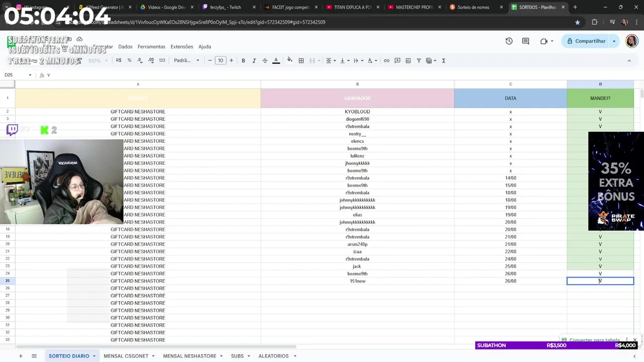Select the cell containing arsm240p
Screen dimensions: 644x362
[x=357, y=244]
